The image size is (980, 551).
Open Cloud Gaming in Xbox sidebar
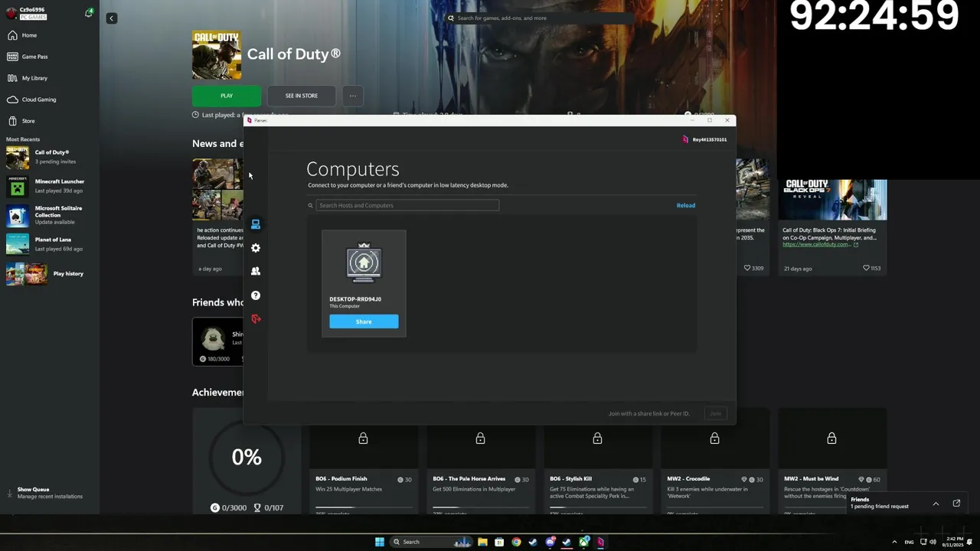[x=38, y=99]
